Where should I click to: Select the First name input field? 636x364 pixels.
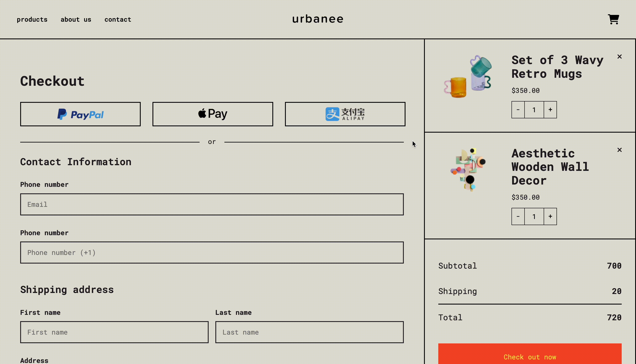[114, 332]
